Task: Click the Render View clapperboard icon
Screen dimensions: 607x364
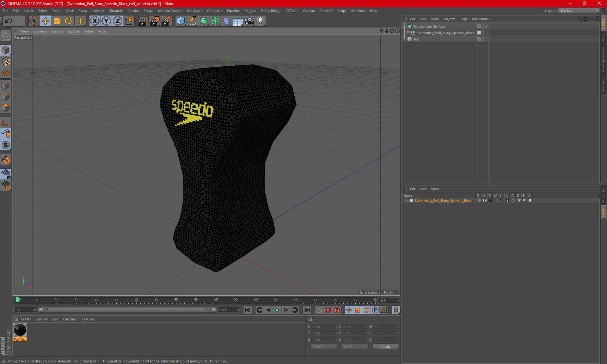Action: coord(143,21)
